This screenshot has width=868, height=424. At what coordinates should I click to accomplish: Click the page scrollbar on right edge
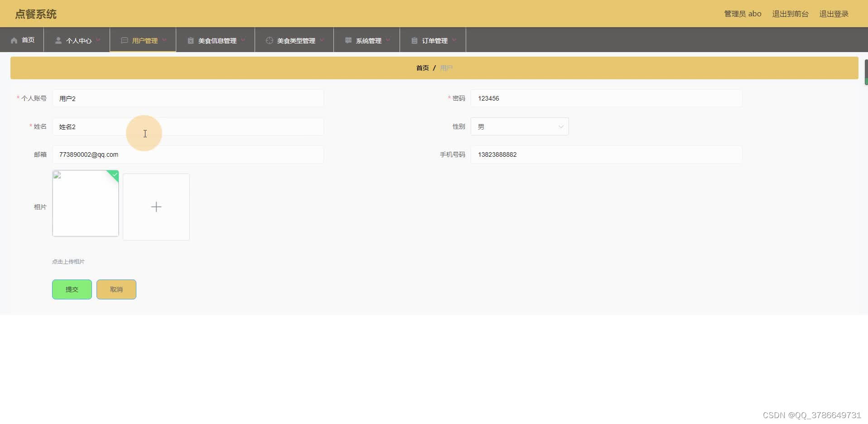[866, 72]
